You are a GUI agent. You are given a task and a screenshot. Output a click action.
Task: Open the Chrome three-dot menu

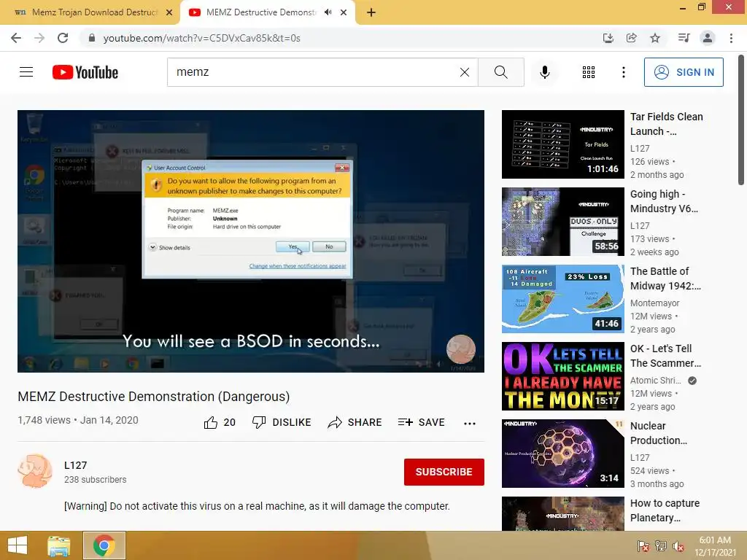tap(731, 38)
